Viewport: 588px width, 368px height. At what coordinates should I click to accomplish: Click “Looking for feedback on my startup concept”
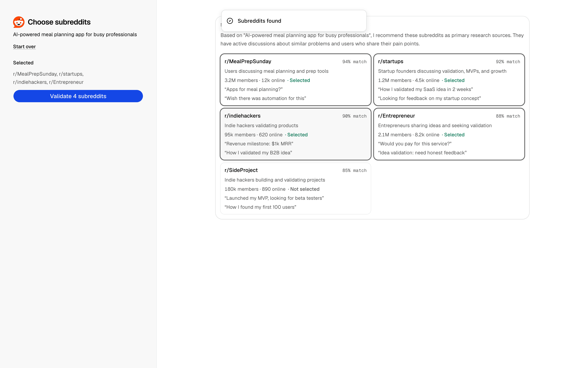point(429,98)
